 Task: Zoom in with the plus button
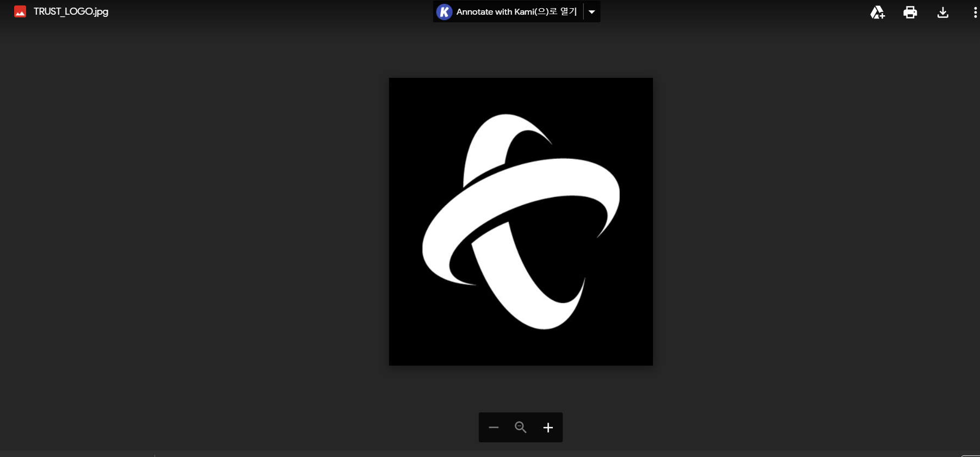click(548, 428)
